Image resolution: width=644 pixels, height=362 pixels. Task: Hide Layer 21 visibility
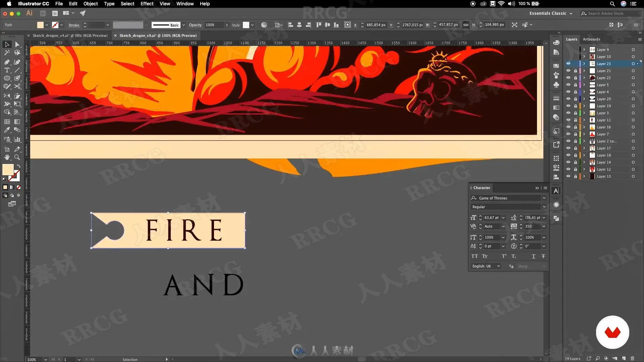(568, 71)
